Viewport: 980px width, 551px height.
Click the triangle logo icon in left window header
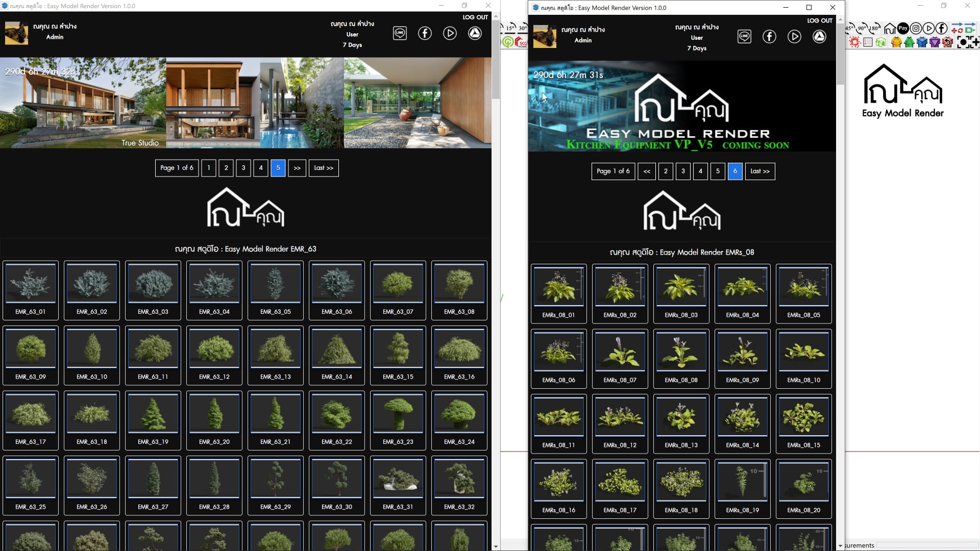(x=475, y=33)
